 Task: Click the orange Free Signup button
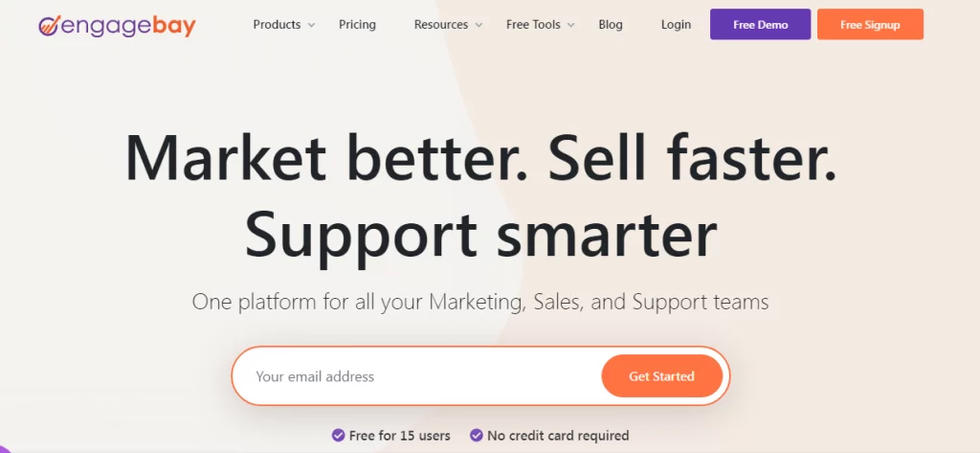pyautogui.click(x=870, y=24)
